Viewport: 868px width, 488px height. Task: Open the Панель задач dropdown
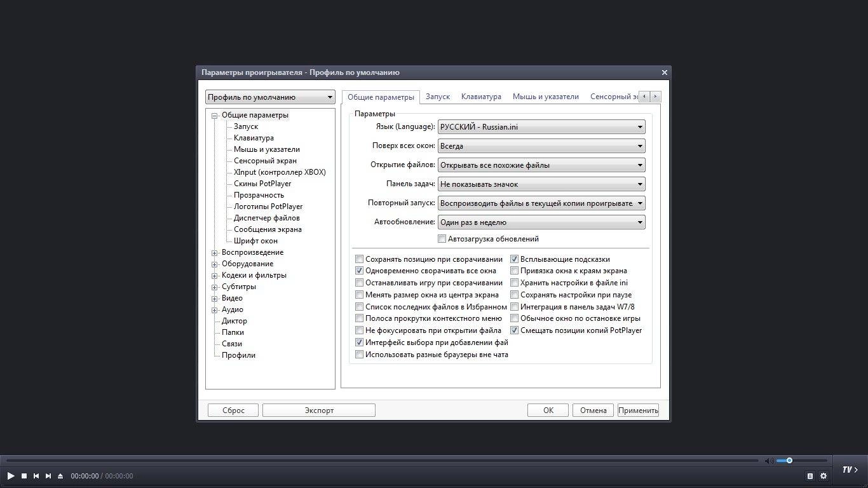pos(541,184)
